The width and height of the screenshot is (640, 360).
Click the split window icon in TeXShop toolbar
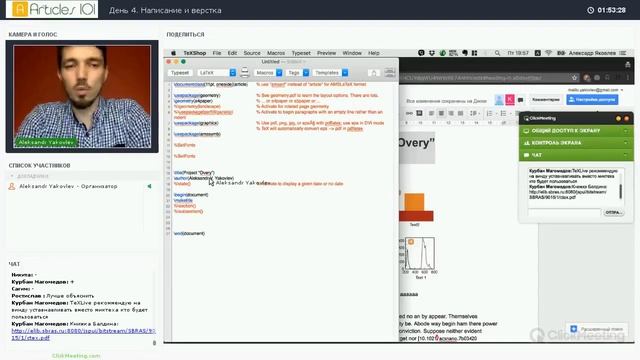(x=390, y=73)
